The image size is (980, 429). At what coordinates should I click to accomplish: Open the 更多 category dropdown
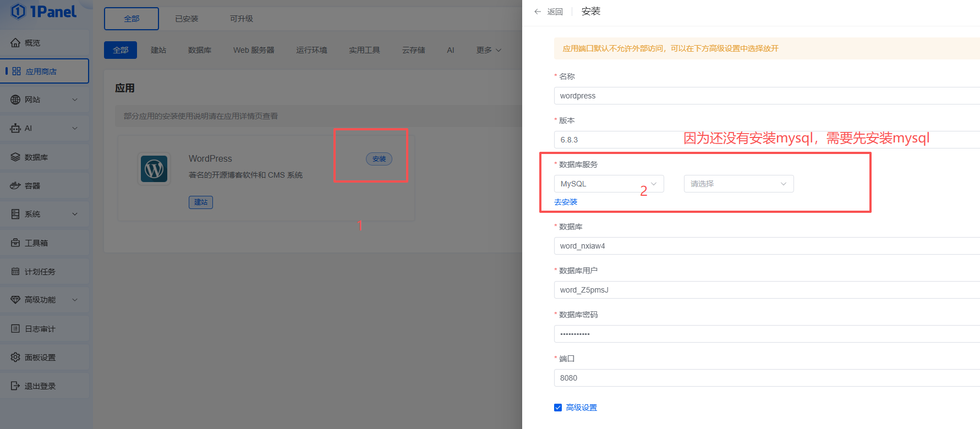click(489, 50)
